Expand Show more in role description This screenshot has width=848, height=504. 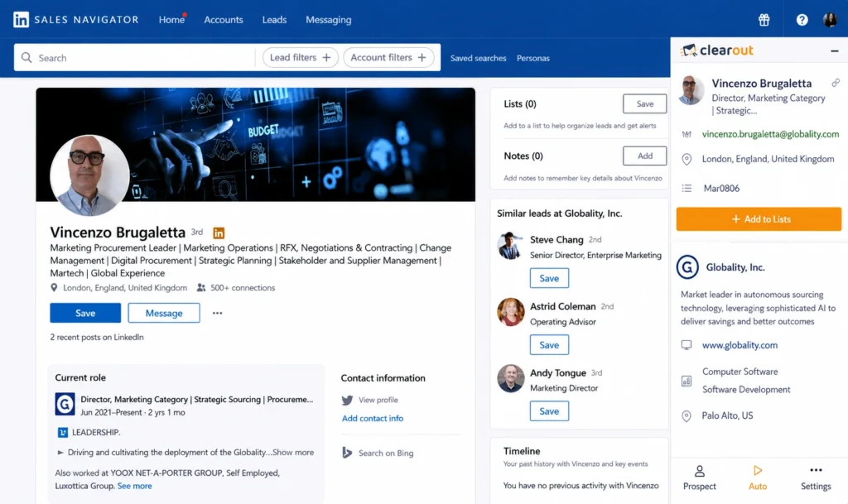pyautogui.click(x=292, y=452)
